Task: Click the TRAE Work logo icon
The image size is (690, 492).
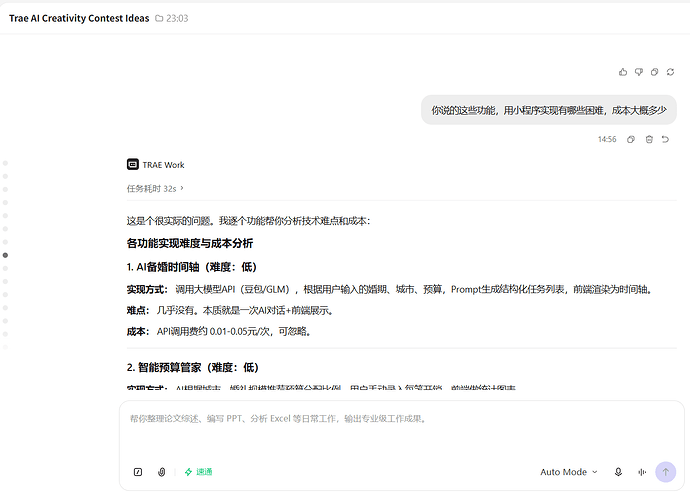Action: click(x=132, y=164)
